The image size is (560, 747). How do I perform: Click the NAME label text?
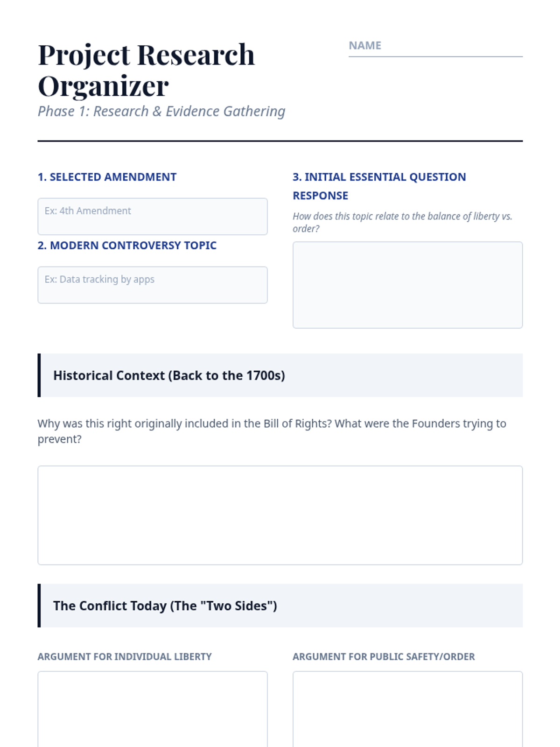tap(365, 45)
